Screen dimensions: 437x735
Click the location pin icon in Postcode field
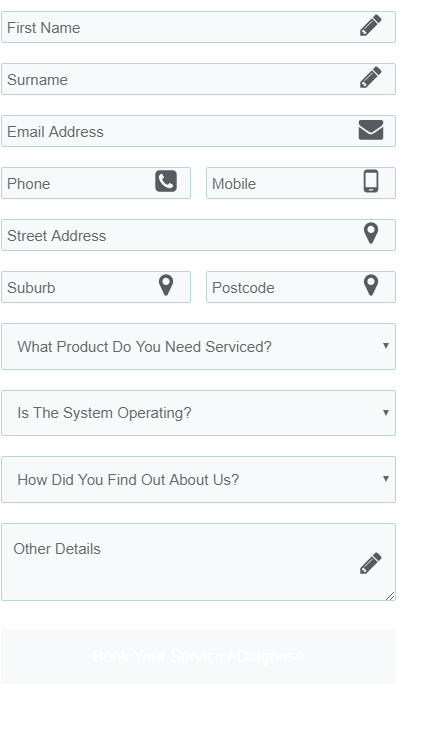coord(371,285)
